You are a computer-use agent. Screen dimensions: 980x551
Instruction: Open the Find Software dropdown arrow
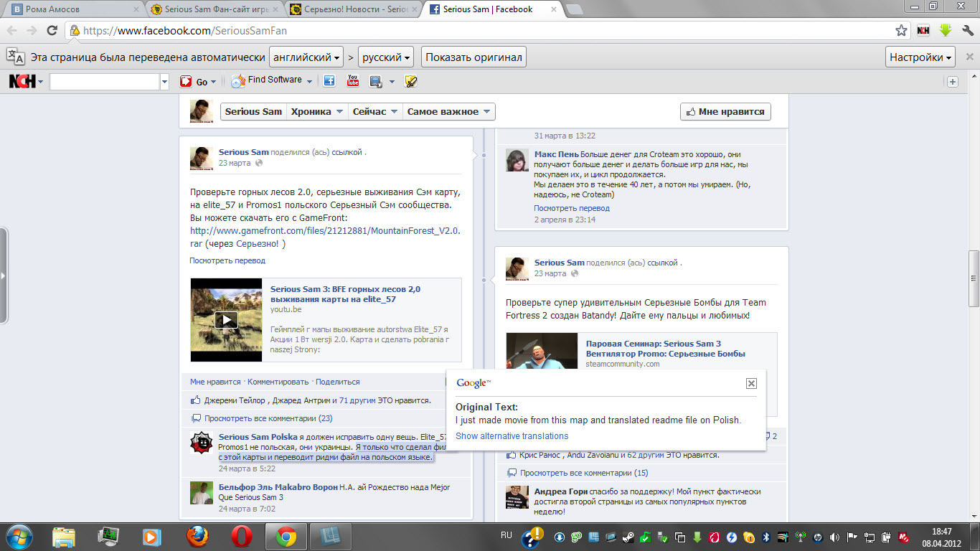point(309,82)
